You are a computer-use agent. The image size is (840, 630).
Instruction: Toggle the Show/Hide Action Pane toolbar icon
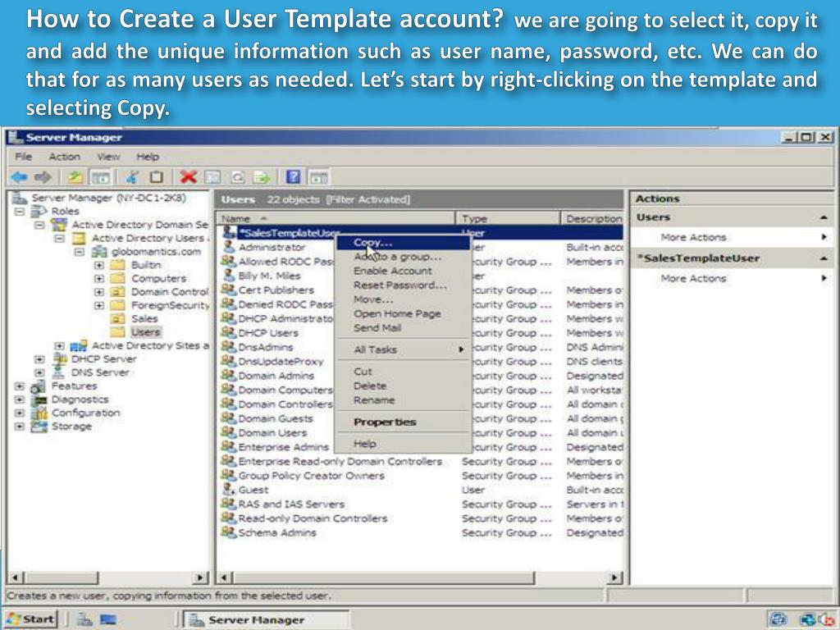[319, 177]
